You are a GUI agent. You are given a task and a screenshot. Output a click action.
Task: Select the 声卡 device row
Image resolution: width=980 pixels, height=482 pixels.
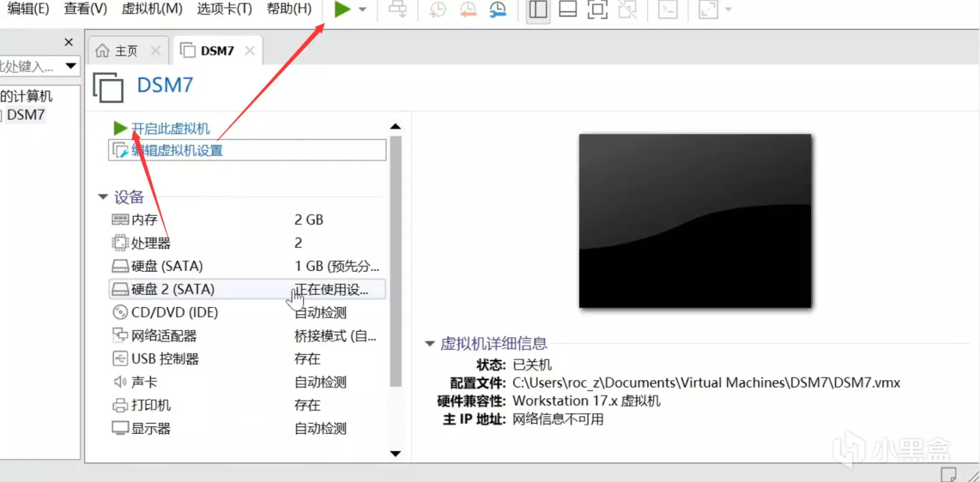(x=248, y=382)
